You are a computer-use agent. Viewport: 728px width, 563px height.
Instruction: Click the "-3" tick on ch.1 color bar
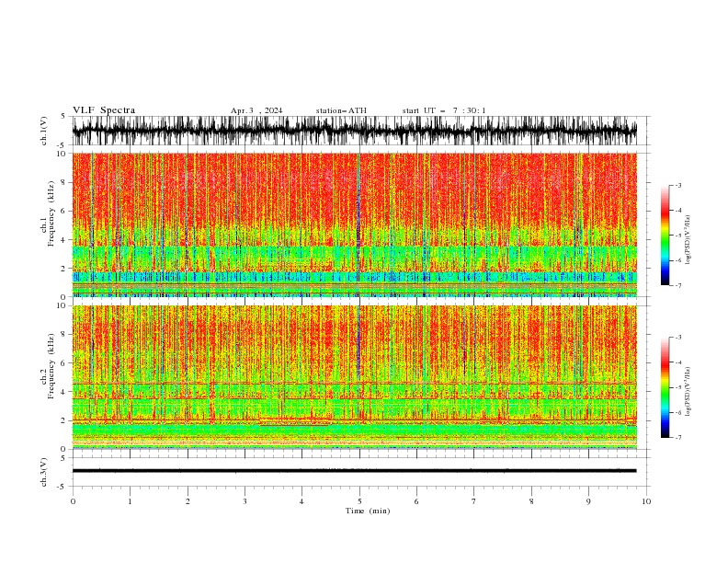point(677,185)
